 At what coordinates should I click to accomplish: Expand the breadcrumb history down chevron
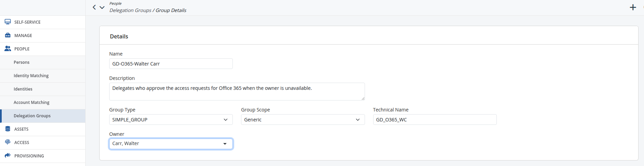coord(102,7)
